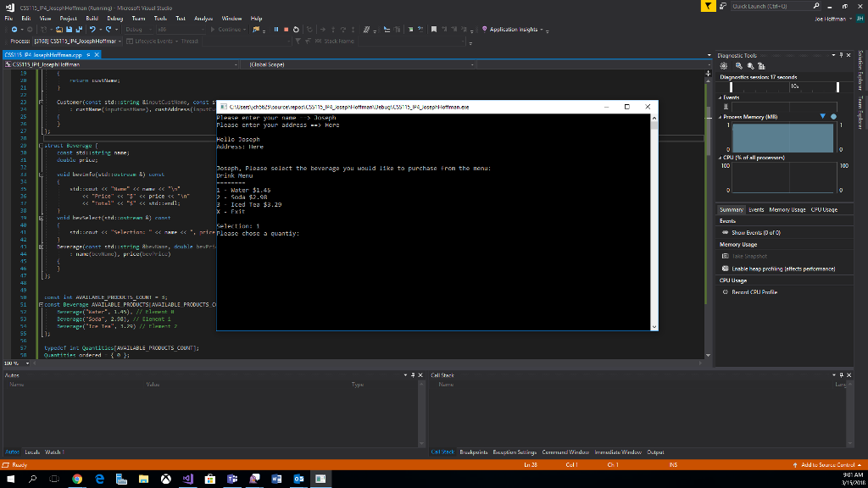Viewport: 868px width, 488px height.
Task: Open the Build menu
Action: [92, 17]
